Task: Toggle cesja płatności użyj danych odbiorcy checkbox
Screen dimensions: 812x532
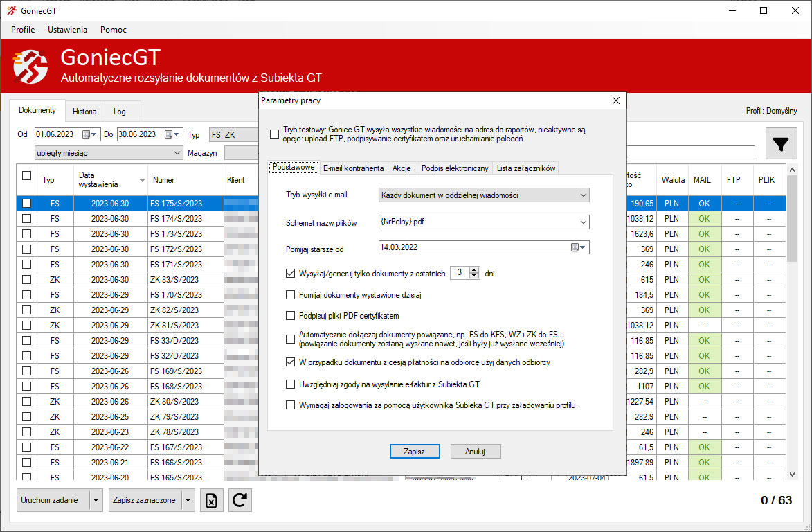Action: (291, 362)
